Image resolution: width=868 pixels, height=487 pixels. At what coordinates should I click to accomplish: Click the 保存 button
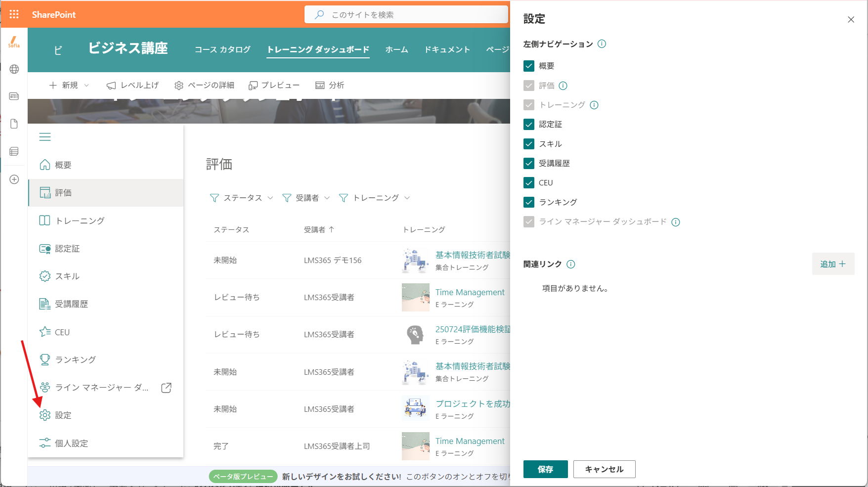tap(546, 469)
